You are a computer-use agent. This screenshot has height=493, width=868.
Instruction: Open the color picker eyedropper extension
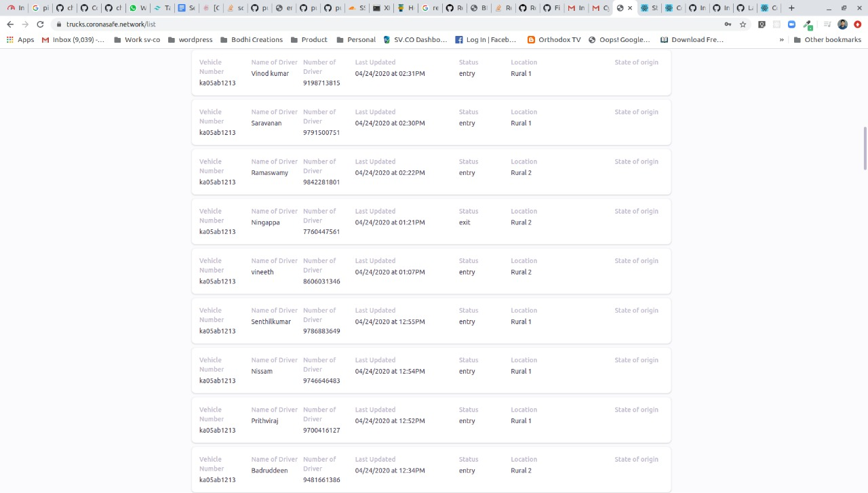click(x=808, y=24)
